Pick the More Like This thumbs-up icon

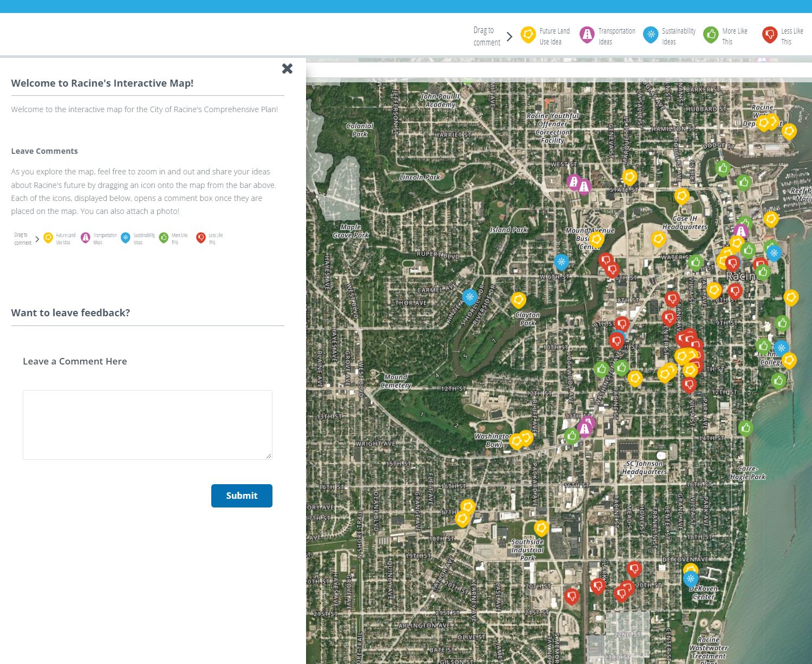point(711,34)
